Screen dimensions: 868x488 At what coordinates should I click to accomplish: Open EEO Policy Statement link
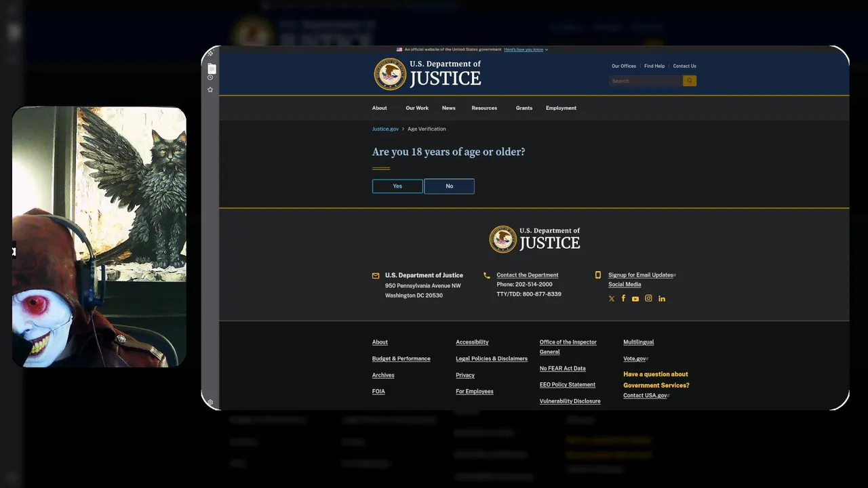pyautogui.click(x=568, y=384)
